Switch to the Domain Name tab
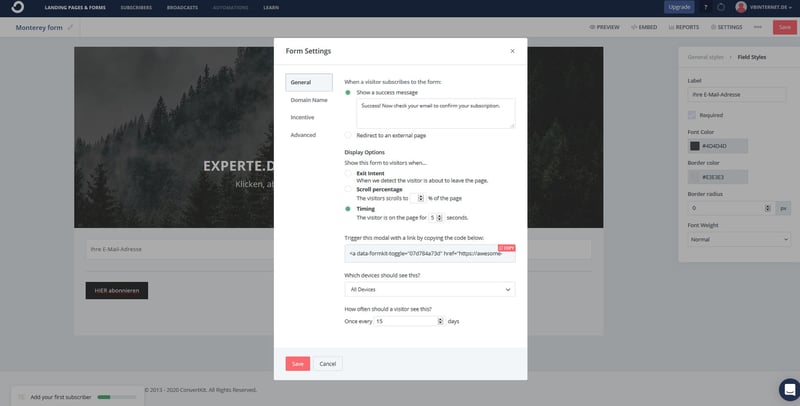 (x=309, y=100)
